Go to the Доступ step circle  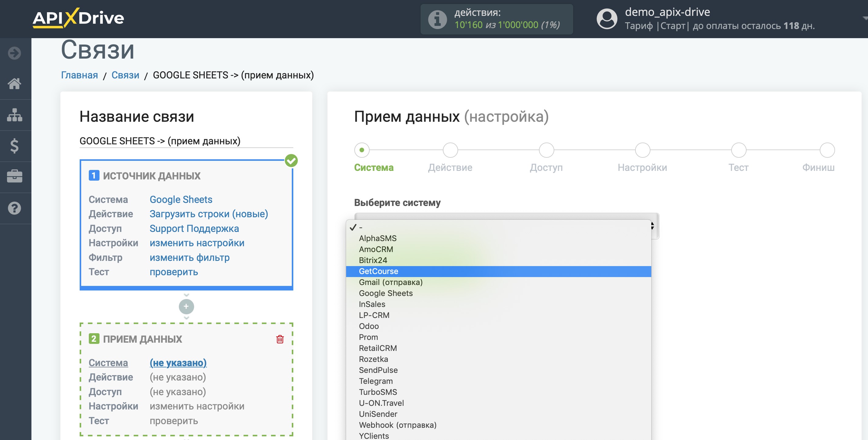pos(546,150)
